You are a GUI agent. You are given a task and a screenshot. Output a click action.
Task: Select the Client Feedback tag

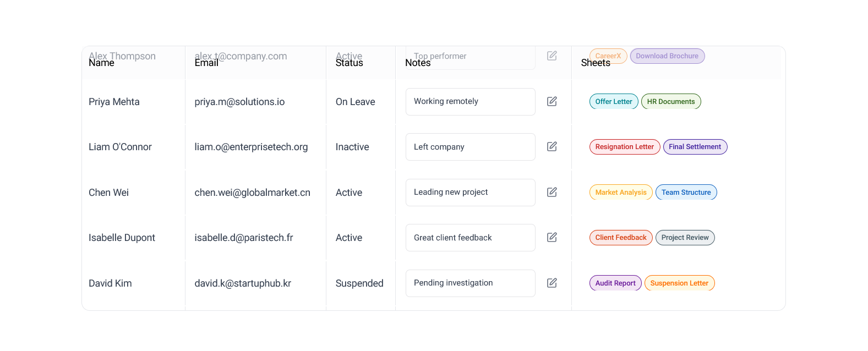(x=621, y=238)
